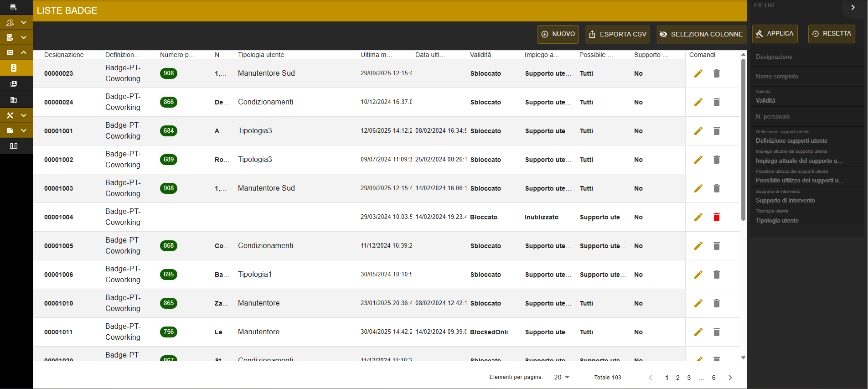Go to next page arrow
This screenshot has height=389, width=868.
(x=730, y=378)
